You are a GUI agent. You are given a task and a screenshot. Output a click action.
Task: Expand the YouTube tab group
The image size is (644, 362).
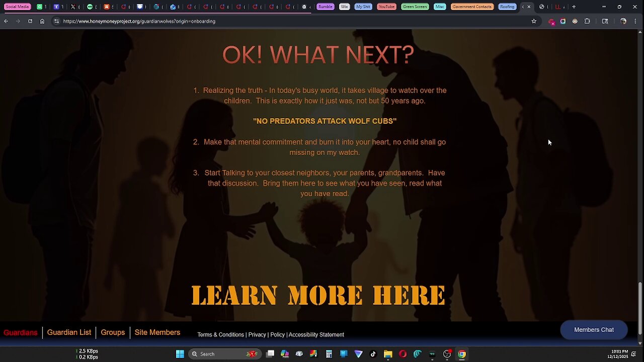(386, 7)
